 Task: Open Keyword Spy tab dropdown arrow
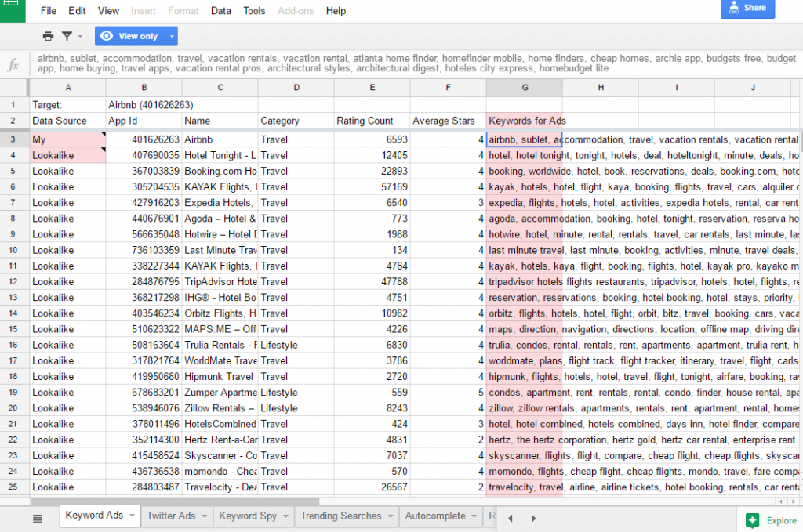click(285, 516)
